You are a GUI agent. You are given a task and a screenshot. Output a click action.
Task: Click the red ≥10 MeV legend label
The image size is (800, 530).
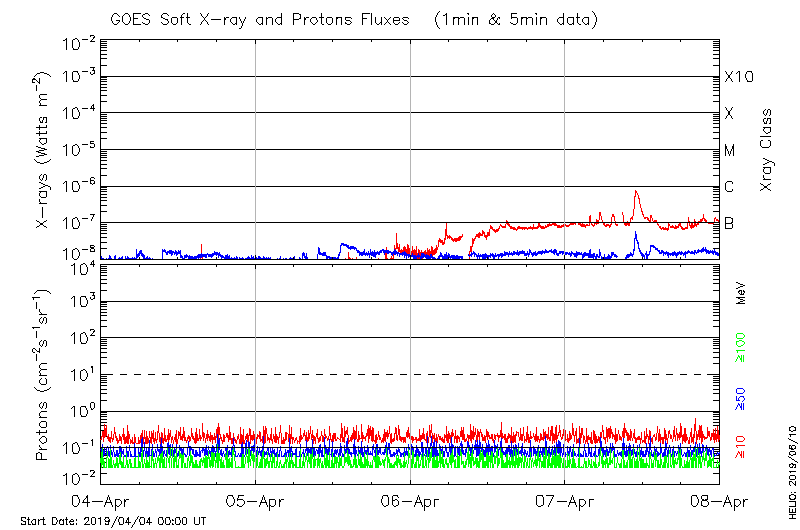(x=741, y=448)
